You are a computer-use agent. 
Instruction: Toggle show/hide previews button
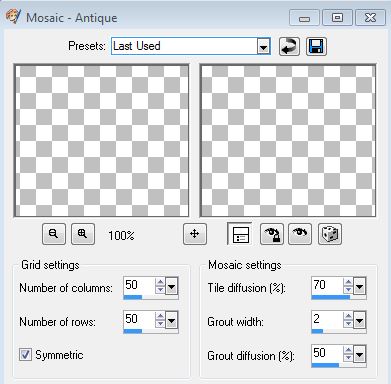[x=240, y=234]
